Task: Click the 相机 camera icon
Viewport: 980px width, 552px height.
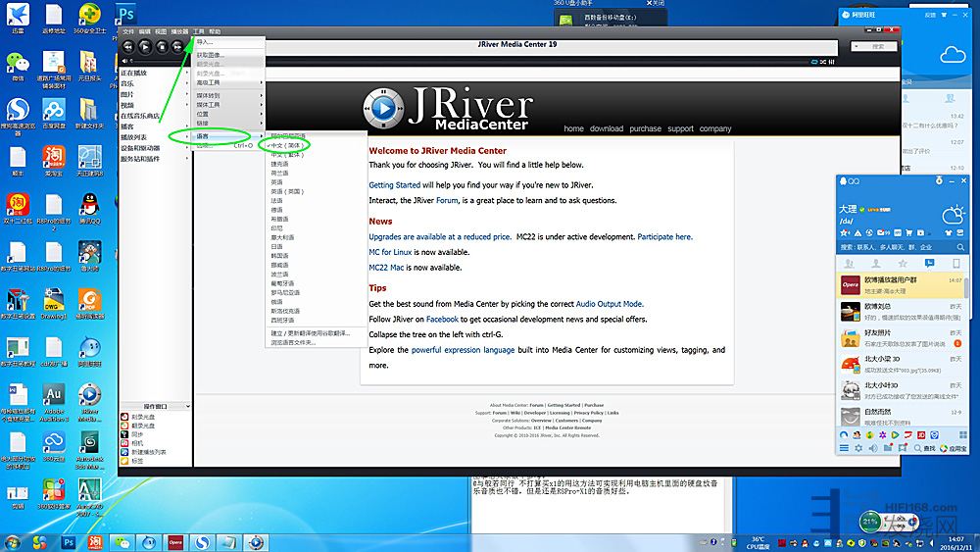Action: pos(124,443)
